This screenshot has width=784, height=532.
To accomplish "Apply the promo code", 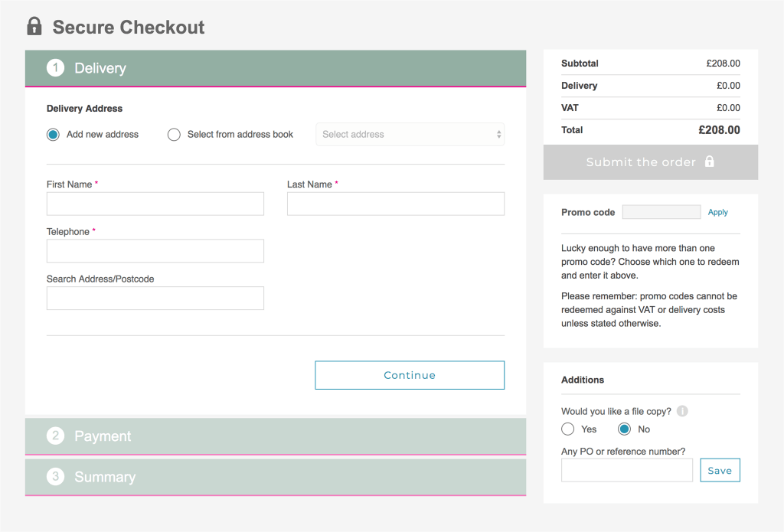I will coord(717,212).
